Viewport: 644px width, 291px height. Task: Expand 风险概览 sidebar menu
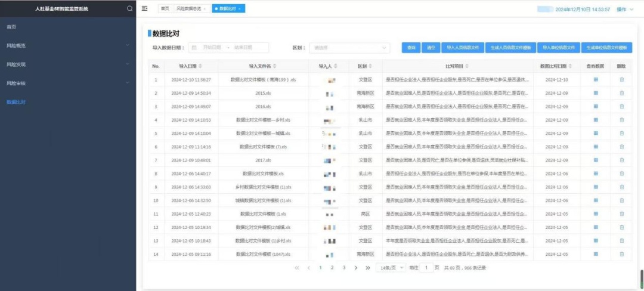pyautogui.click(x=67, y=45)
